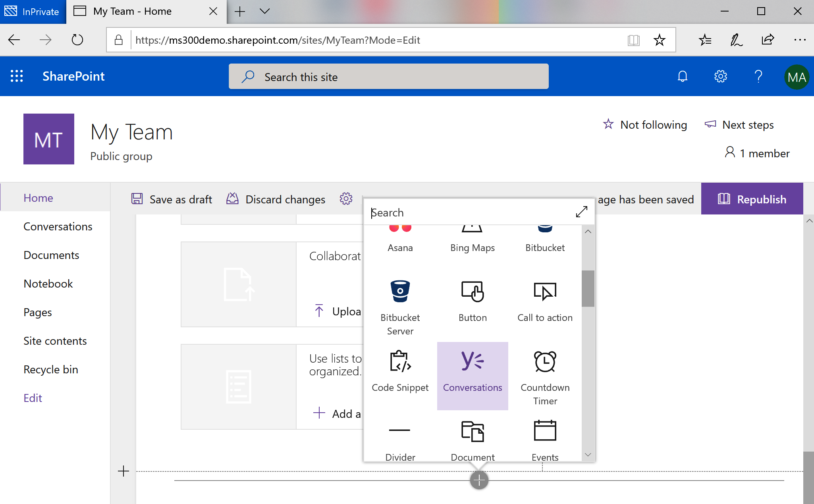
Task: Add the Conversations web part
Action: coord(473,376)
